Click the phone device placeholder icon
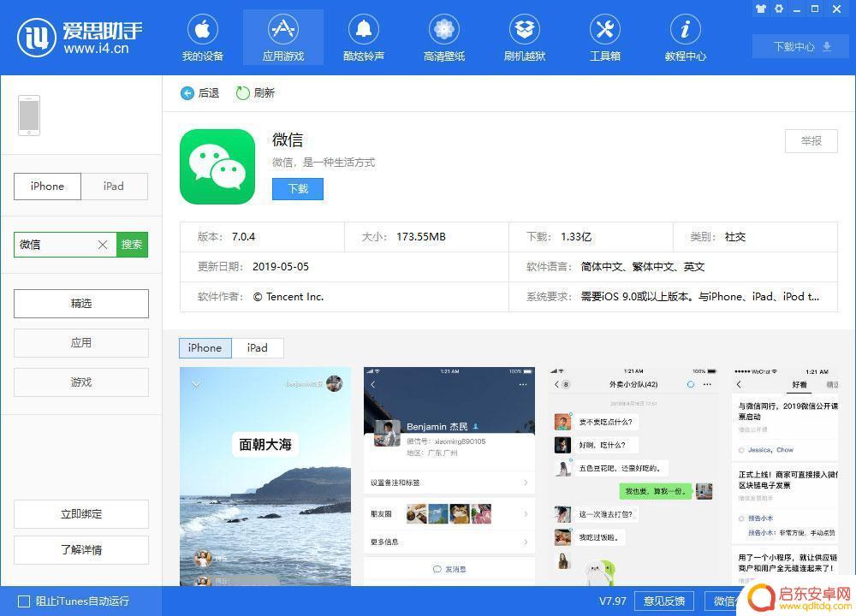 [29, 115]
